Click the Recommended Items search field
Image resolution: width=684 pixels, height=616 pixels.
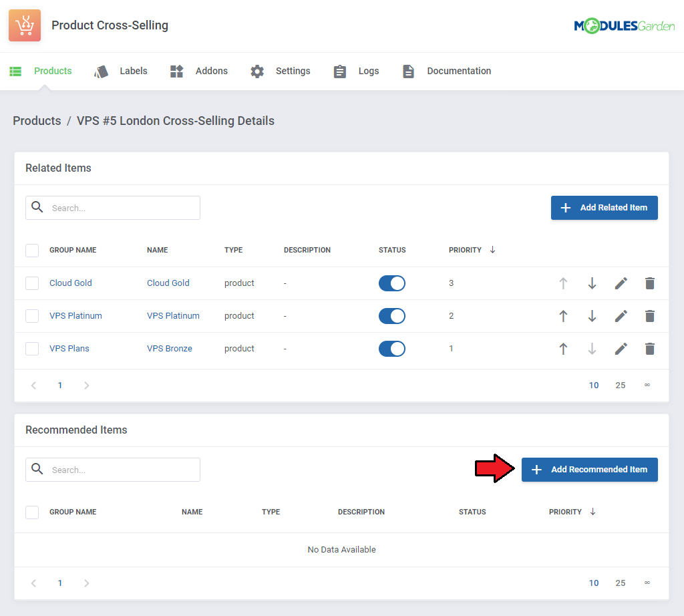(113, 470)
